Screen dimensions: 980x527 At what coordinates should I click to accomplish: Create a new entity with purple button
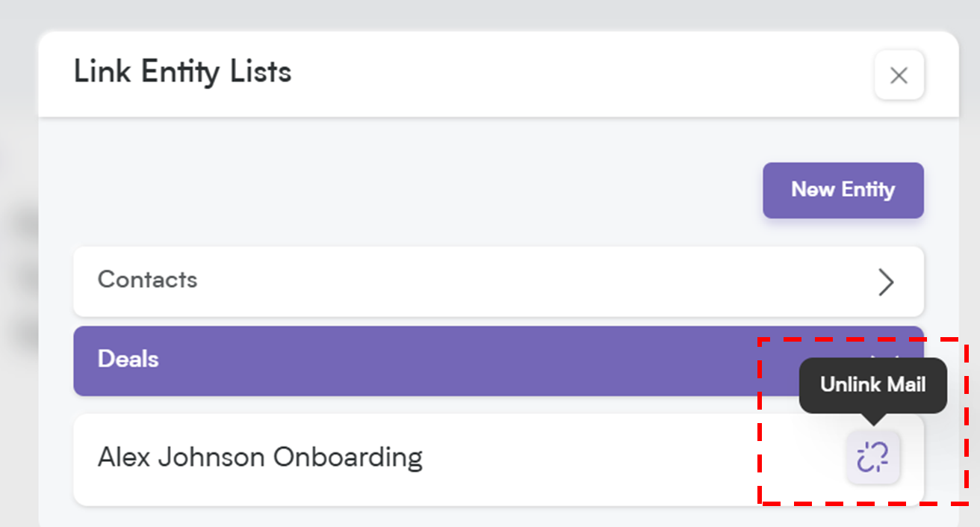tap(843, 190)
